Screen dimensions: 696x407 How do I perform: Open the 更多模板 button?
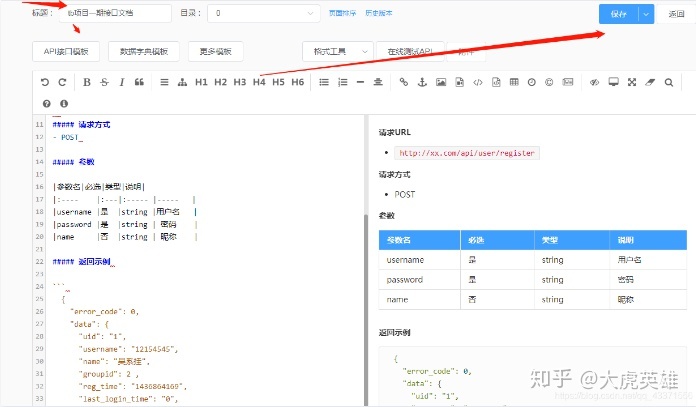tap(215, 51)
